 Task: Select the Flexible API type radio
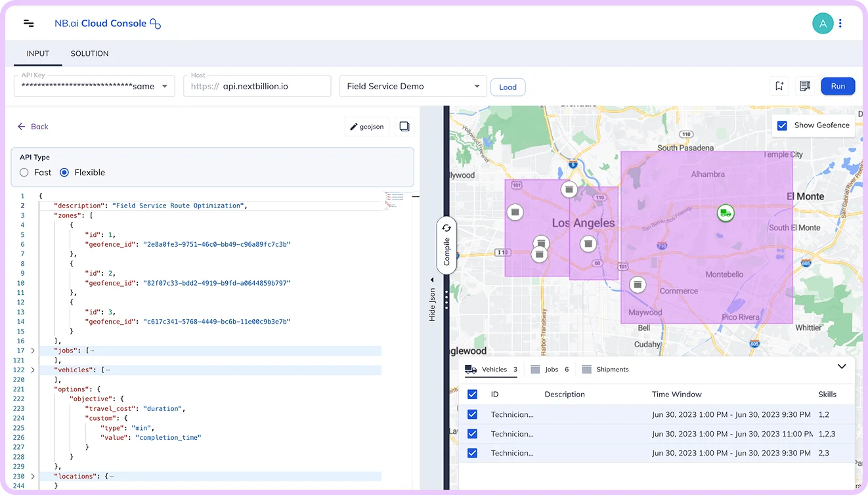pos(64,173)
